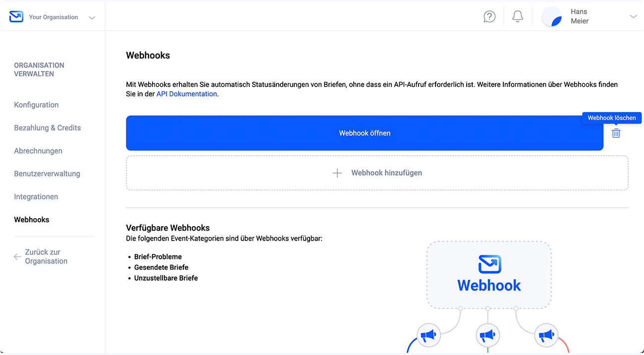Click the middle megaphone icon in diagram
This screenshot has width=644, height=355.
pos(488,336)
